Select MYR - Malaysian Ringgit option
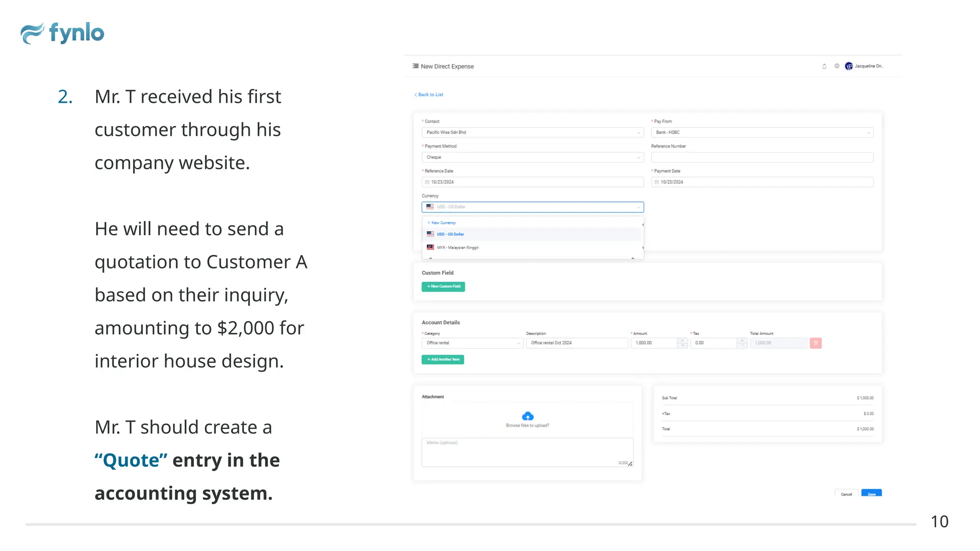The image size is (980, 551). (457, 248)
